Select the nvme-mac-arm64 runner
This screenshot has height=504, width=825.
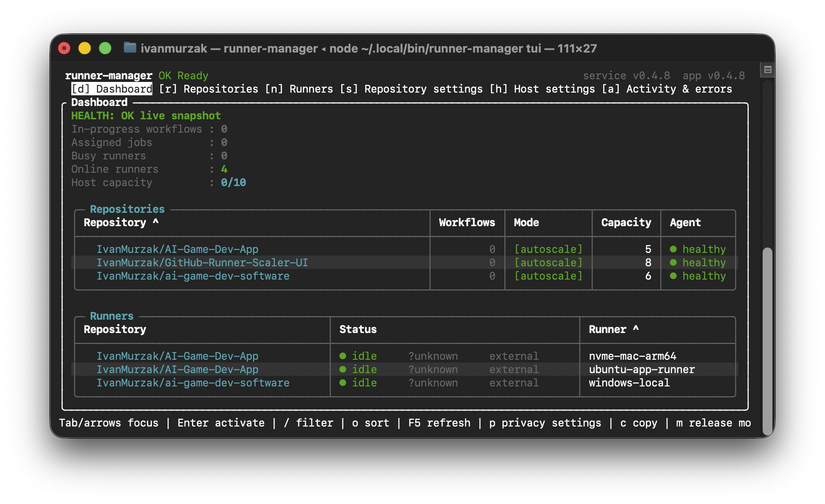633,356
